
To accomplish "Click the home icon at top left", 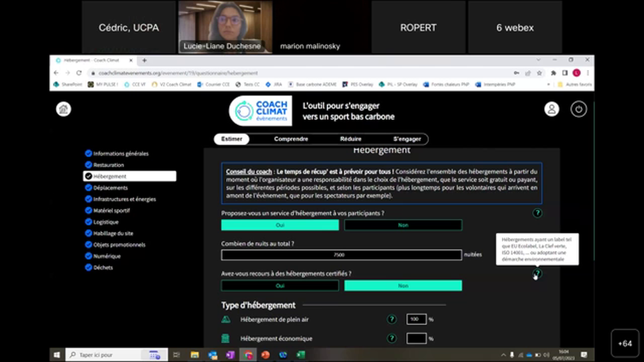I will 63,109.
